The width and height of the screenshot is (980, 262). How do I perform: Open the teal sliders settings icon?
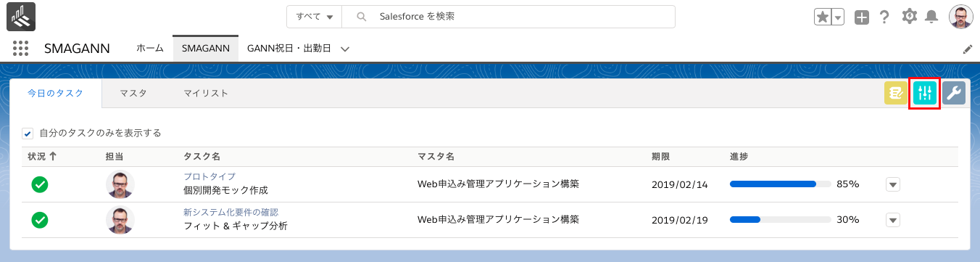(x=925, y=93)
